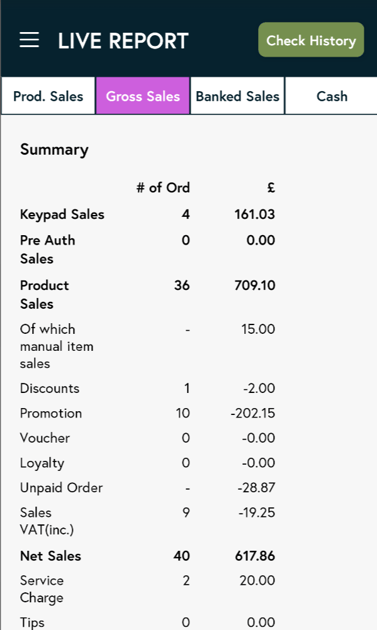
Task: Switch to the Prod. Sales tab
Action: [48, 96]
